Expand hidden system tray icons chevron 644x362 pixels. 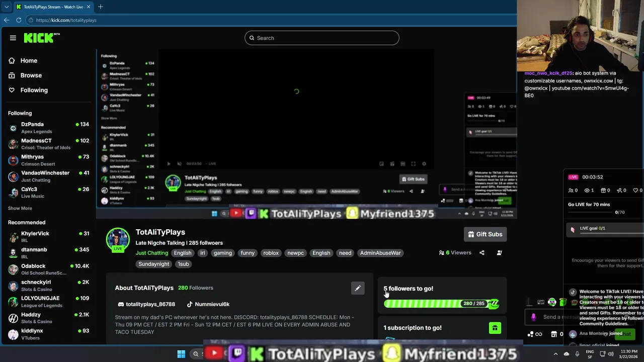coord(555,354)
